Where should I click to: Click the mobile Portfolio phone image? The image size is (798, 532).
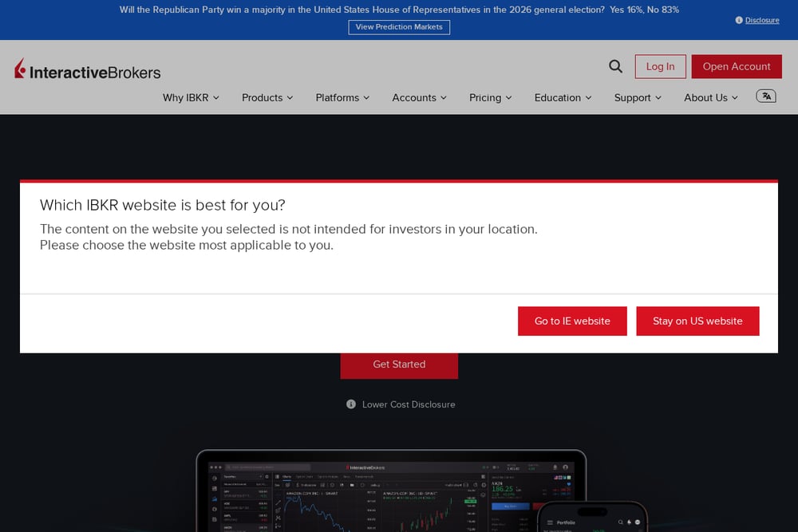[x=592, y=517]
